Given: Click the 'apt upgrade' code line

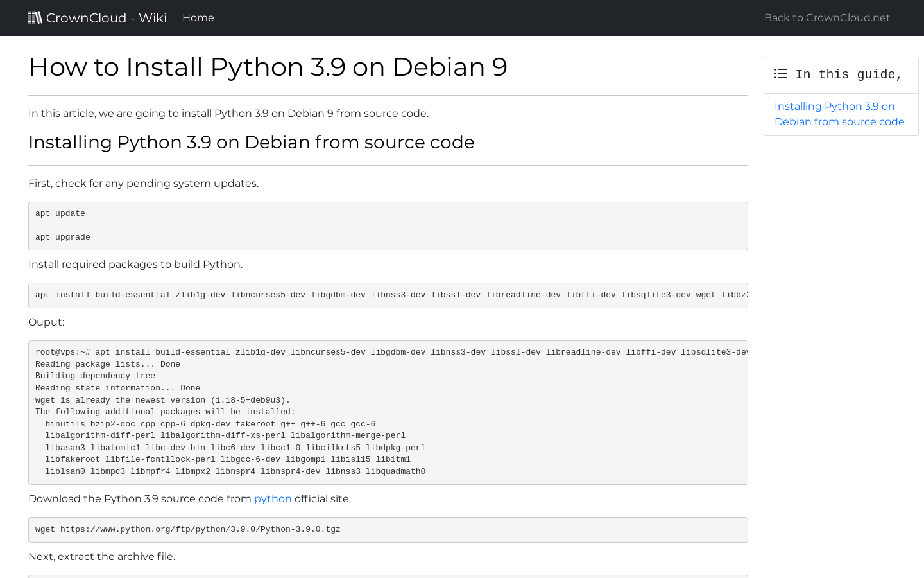Looking at the screenshot, I should pos(63,237).
